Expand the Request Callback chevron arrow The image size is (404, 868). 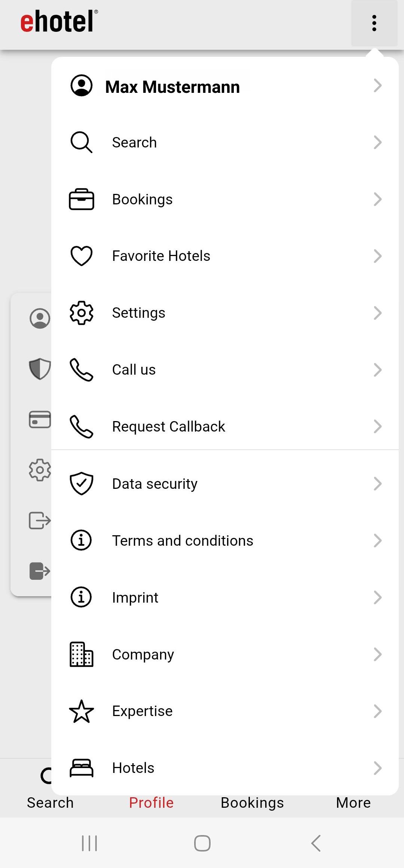click(377, 427)
